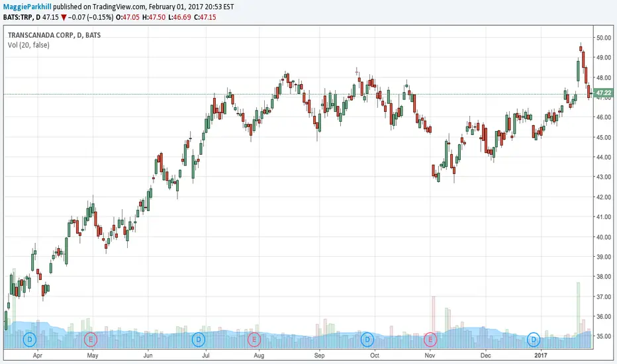Select the green 47.22 current price label

[x=604, y=93]
